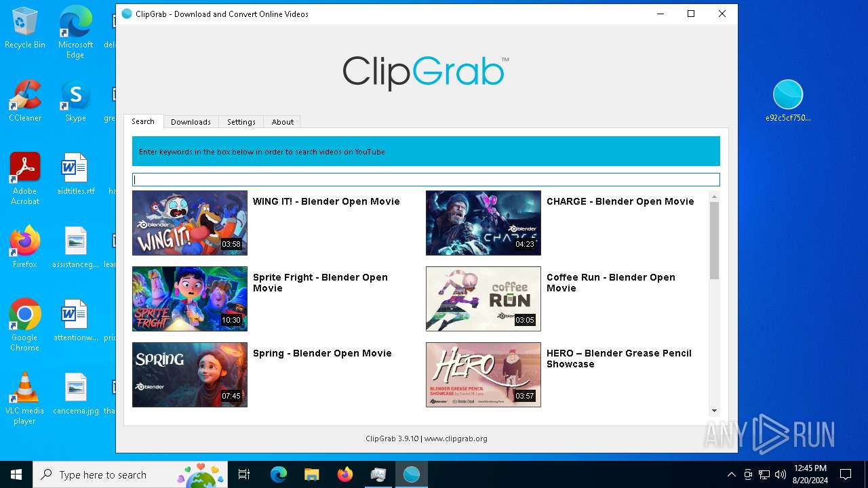868x488 pixels.
Task: Select the Adobe Acrobat desktop icon
Action: 25,179
